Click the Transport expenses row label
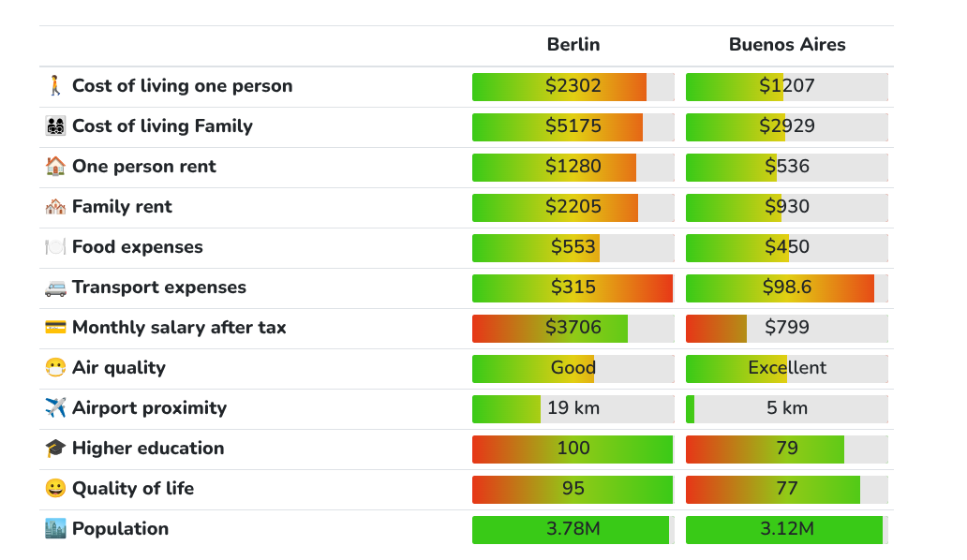Image resolution: width=967 pixels, height=560 pixels. (x=159, y=287)
